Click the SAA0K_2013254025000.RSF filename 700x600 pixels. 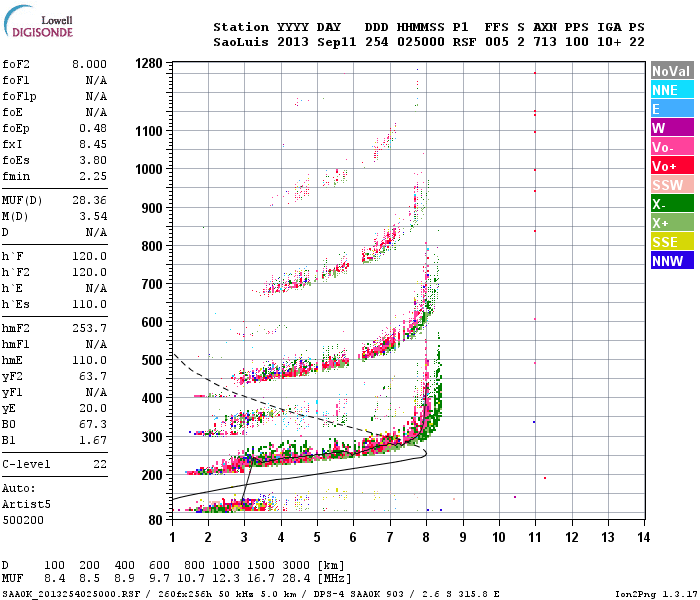point(71,594)
